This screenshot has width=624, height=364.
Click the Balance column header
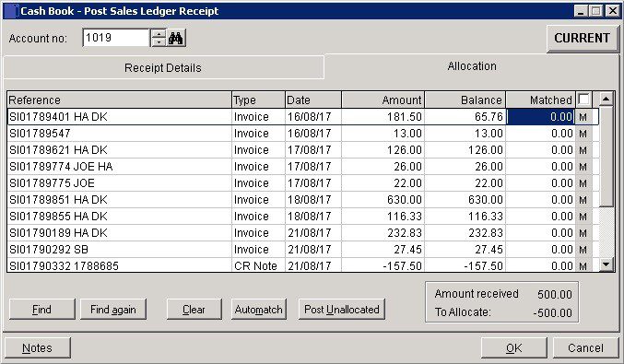tap(465, 100)
